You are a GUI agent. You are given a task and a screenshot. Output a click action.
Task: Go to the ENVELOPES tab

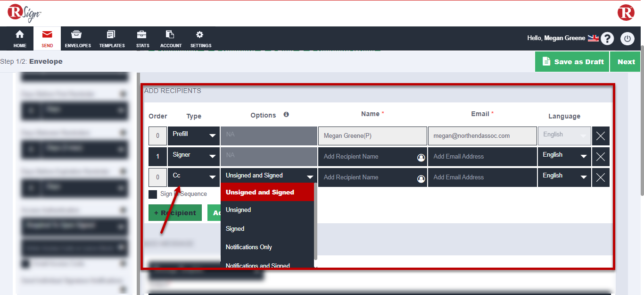(x=78, y=39)
